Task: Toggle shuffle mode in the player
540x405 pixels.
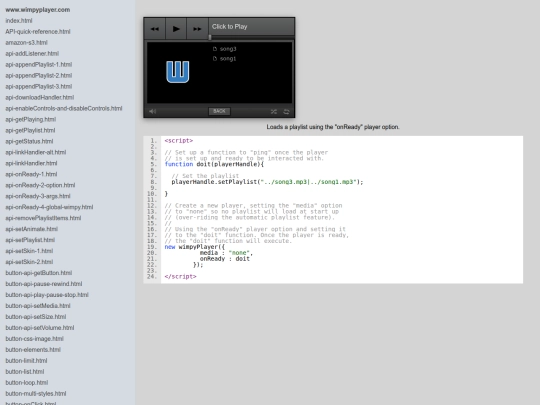Action: (x=274, y=112)
